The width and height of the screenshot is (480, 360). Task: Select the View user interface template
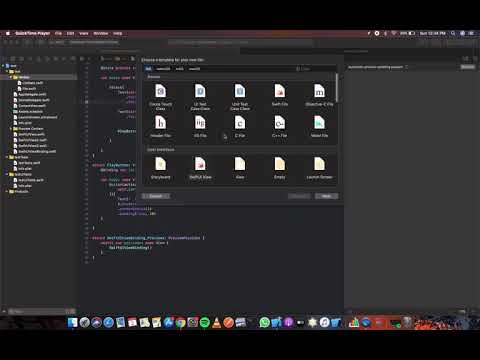click(240, 168)
